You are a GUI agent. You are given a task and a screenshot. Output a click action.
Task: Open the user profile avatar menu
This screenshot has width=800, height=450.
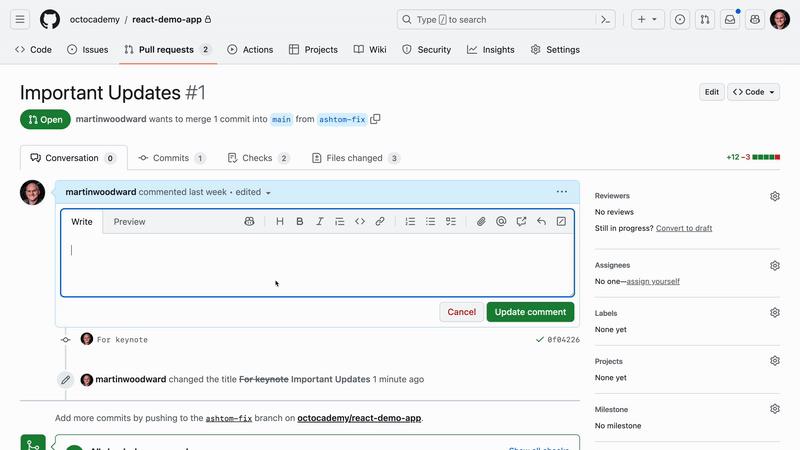pyautogui.click(x=780, y=19)
